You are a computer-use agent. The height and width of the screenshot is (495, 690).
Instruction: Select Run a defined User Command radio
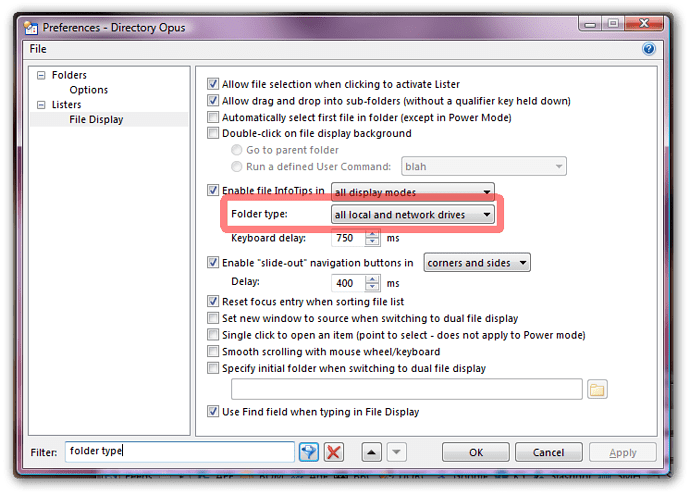coord(237,166)
